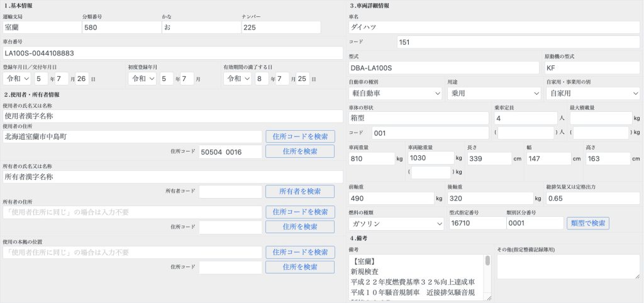The image size is (644, 303).
Task: Expand the 自家用 private/business dropdown
Action: 592,93
